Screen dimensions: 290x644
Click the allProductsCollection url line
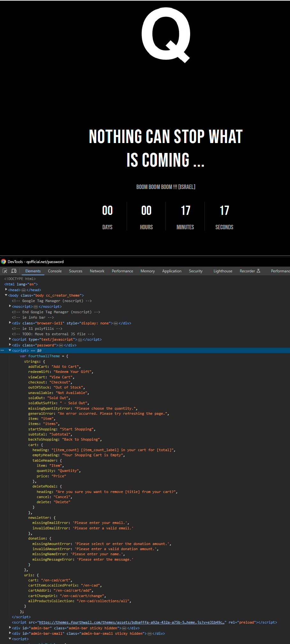coord(79,601)
